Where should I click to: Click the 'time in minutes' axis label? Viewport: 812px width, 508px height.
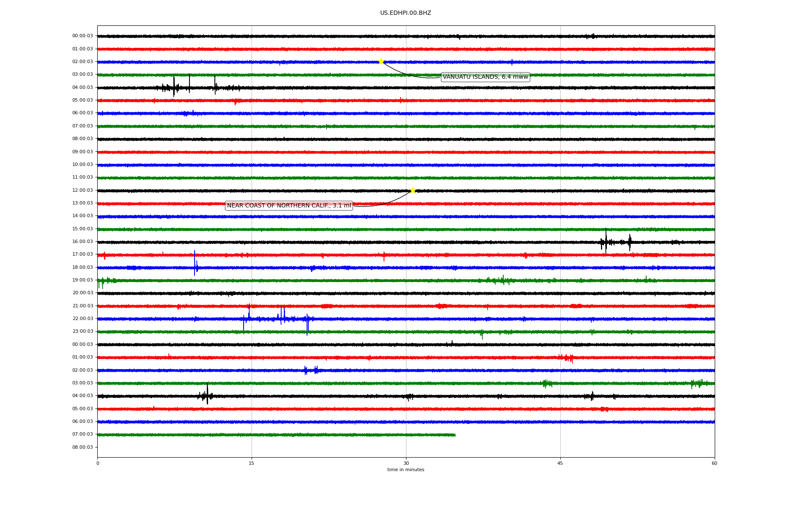click(405, 470)
